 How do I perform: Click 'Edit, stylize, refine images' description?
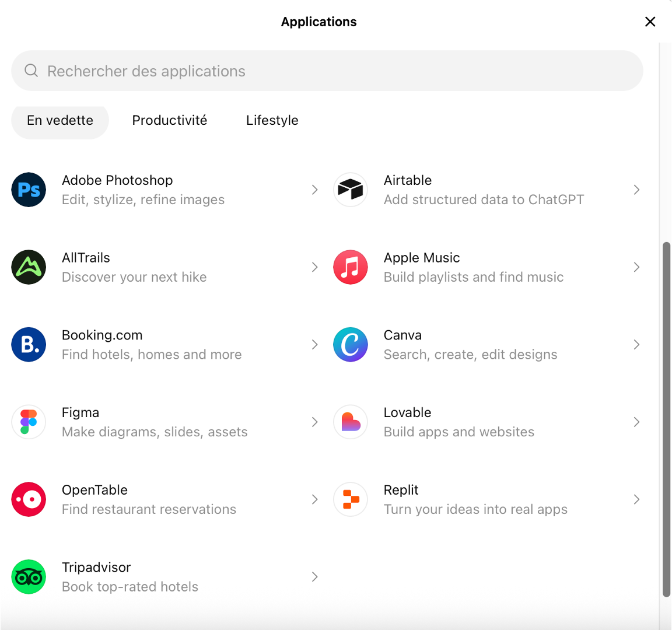click(143, 199)
